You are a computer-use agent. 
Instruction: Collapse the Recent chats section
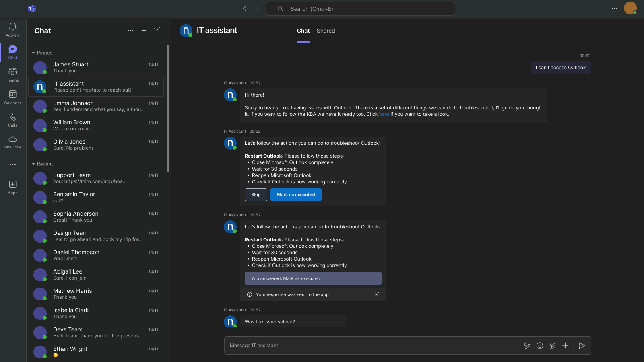pyautogui.click(x=33, y=164)
